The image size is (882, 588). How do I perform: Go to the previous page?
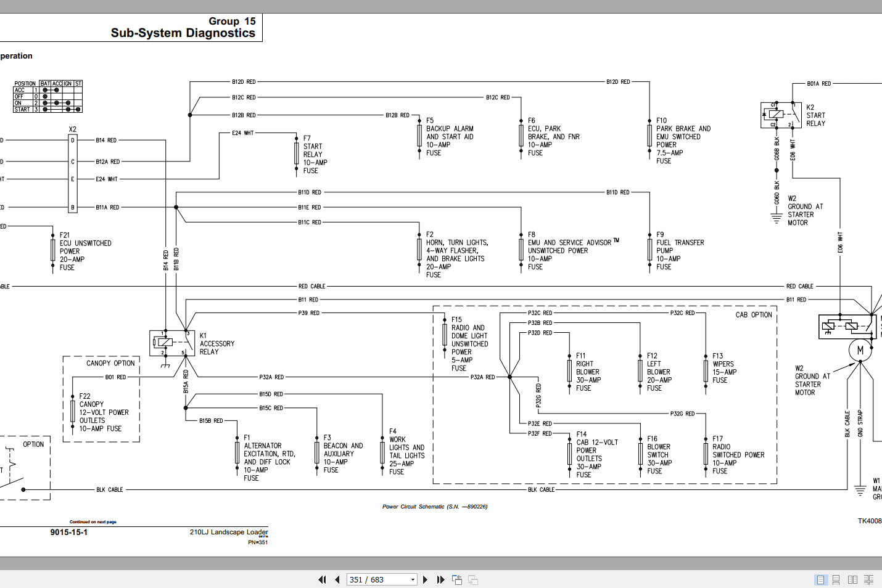pos(337,579)
